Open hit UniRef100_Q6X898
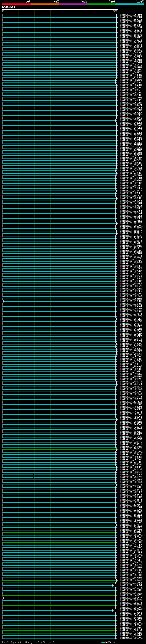146x644 pixels. point(131,15)
